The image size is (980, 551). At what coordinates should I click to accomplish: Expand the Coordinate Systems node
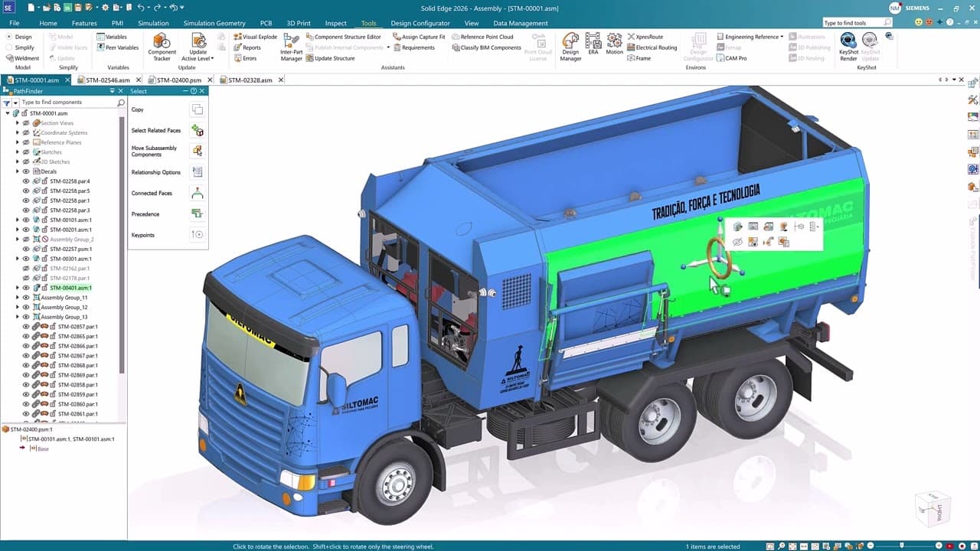tap(18, 132)
